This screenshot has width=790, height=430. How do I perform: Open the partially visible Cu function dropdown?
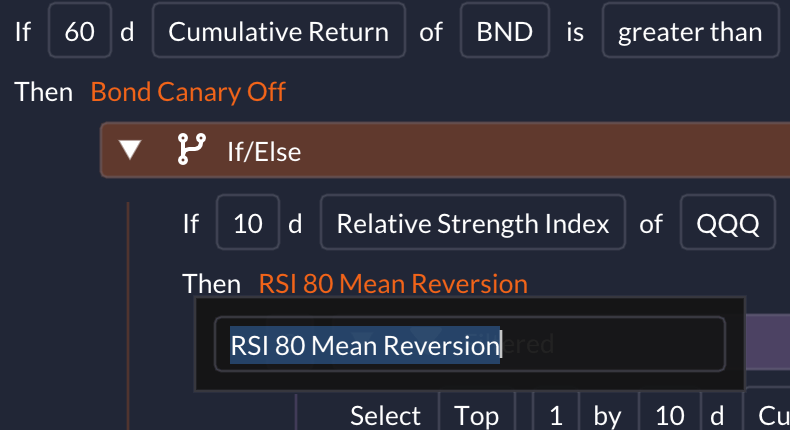[767, 414]
